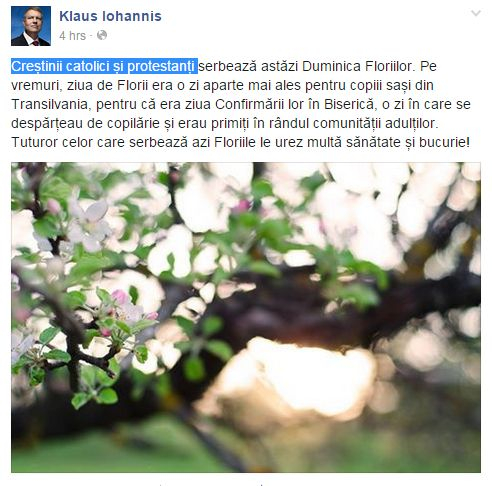Open the apple blossom post photo

point(246,317)
